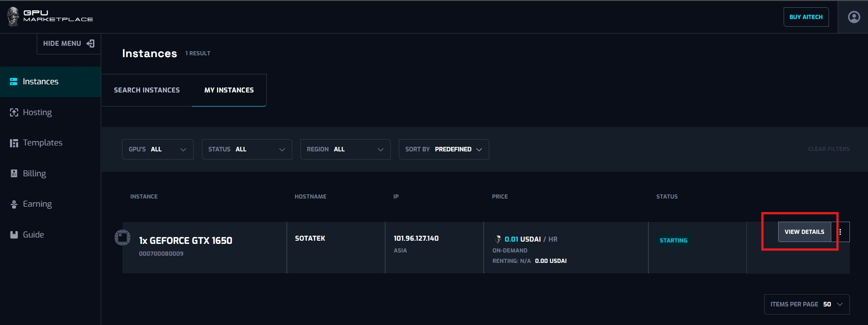Click the GPU chip icon beside GTX 1650
This screenshot has height=325, width=868.
pyautogui.click(x=122, y=238)
